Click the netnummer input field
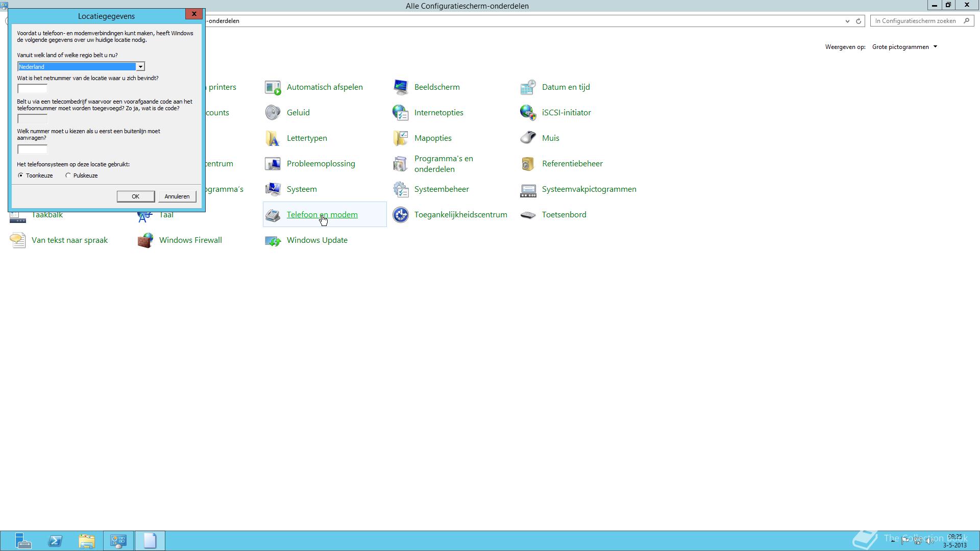The height and width of the screenshot is (551, 980). [32, 89]
